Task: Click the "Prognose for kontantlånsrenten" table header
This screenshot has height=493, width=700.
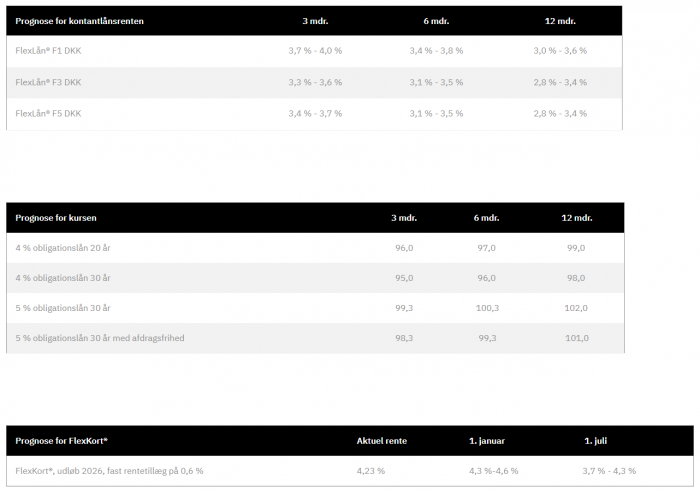Action: pos(73,21)
